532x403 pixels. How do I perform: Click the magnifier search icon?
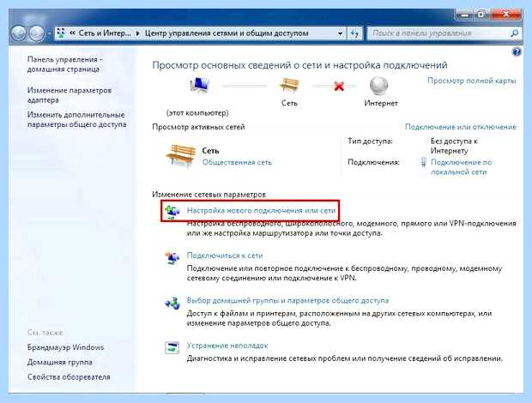click(x=515, y=33)
